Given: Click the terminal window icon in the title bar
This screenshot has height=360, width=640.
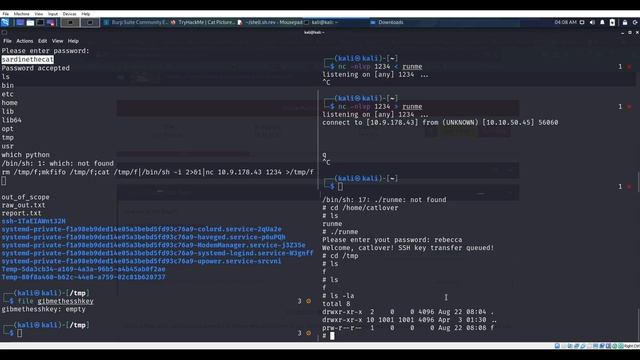Looking at the screenshot, I should click(4, 32).
